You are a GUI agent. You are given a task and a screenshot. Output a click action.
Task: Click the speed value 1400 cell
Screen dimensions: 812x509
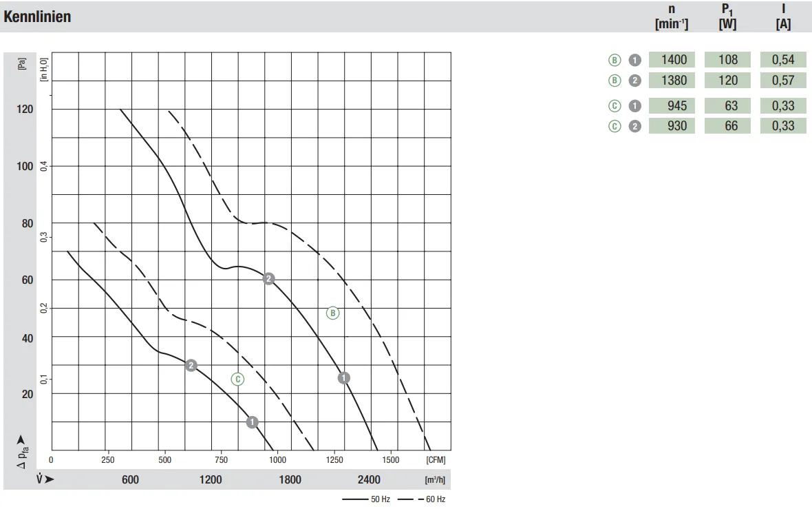[672, 60]
